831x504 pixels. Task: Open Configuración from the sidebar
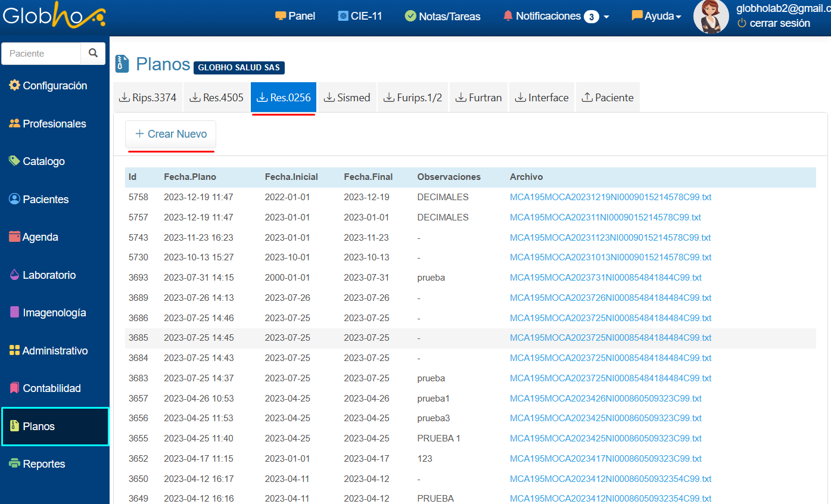48,86
